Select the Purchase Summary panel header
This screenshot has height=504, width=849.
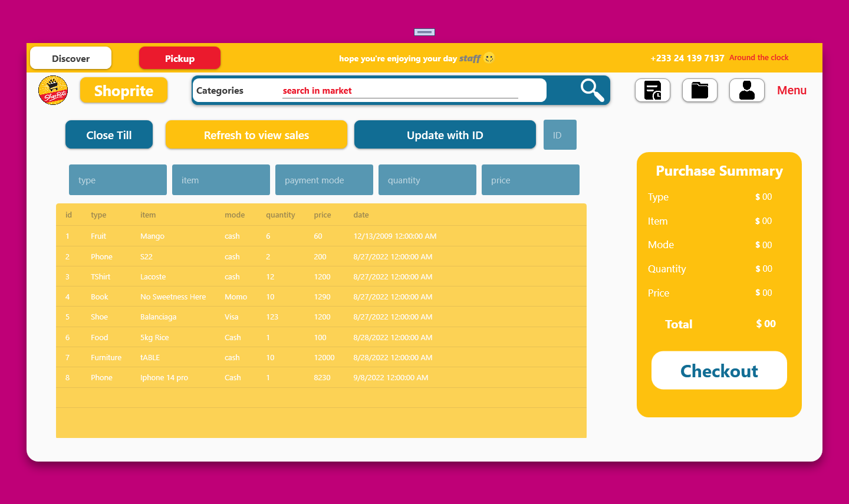[719, 171]
